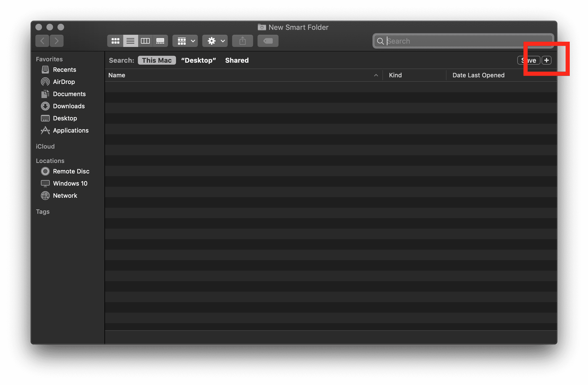Select the gallery view icon

160,41
